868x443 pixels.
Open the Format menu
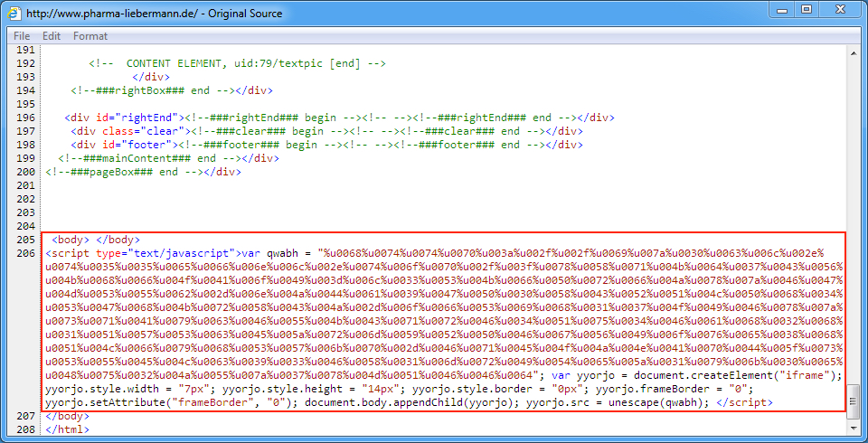90,36
